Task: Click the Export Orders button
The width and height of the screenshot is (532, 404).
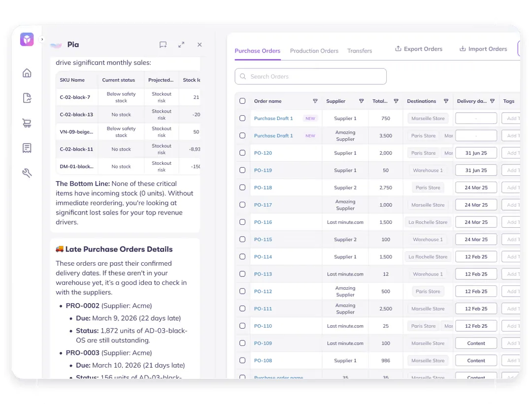Action: (x=419, y=49)
